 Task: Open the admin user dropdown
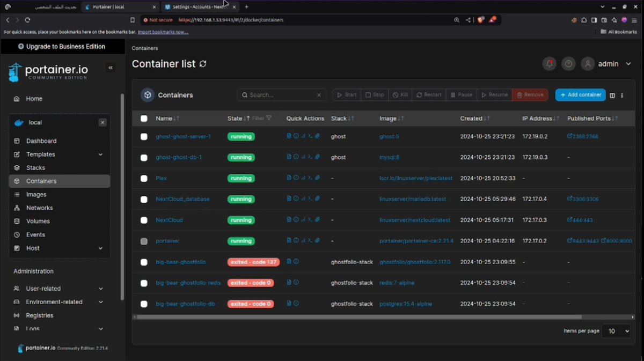click(608, 64)
